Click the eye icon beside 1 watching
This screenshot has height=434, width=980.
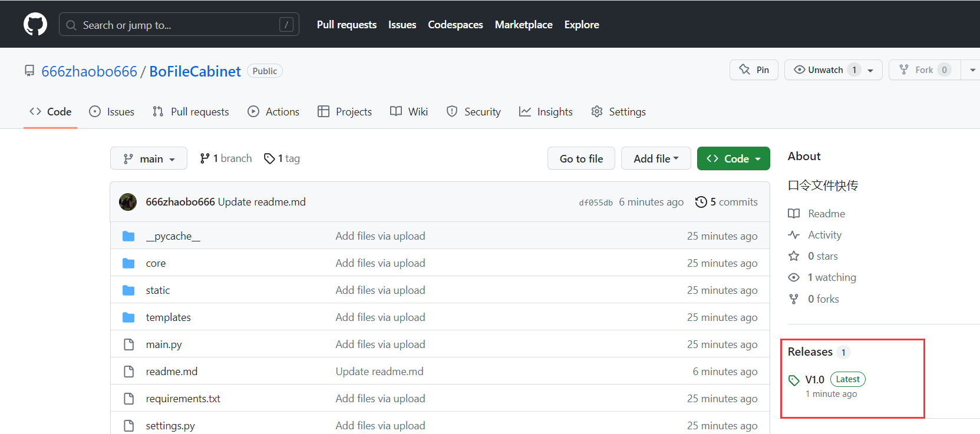(x=794, y=277)
